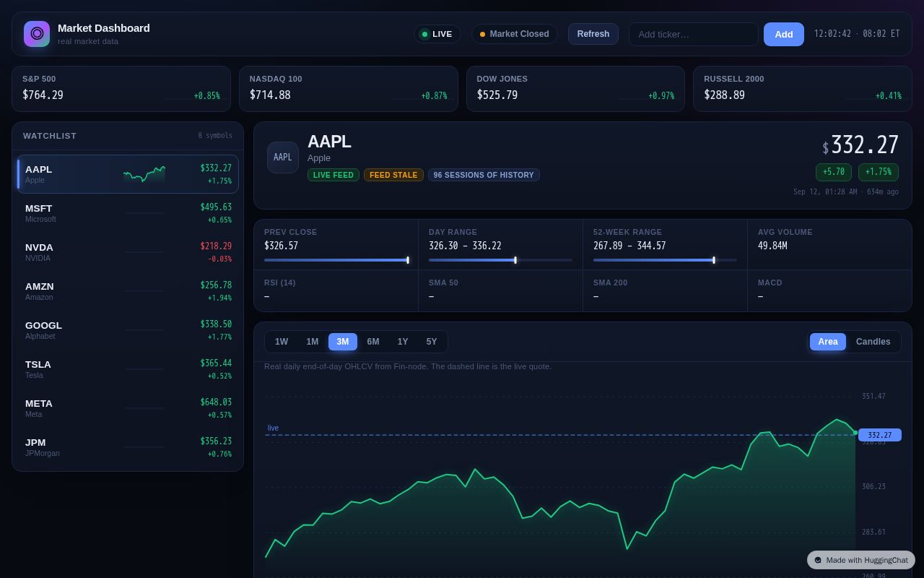Click the 96 SESSIONS OF HISTORY badge
This screenshot has width=924, height=578.
tap(484, 175)
